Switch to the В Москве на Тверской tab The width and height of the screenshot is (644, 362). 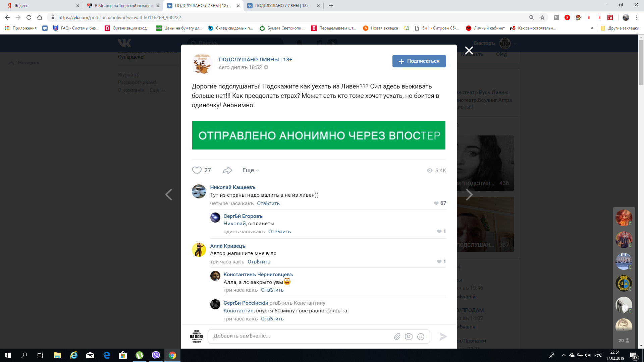[x=123, y=6]
